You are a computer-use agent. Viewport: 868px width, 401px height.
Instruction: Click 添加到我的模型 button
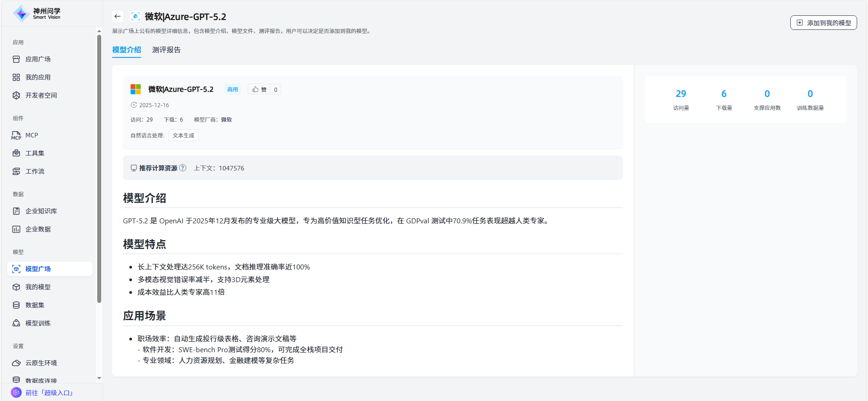coord(823,23)
